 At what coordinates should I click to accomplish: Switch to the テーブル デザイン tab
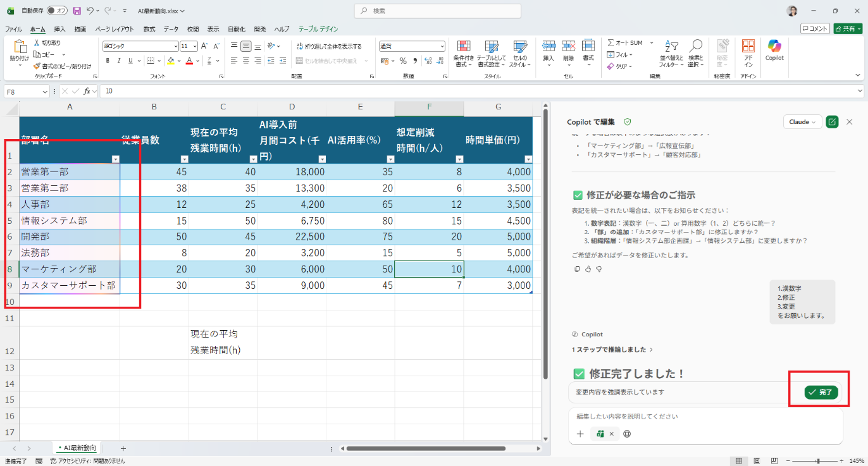[x=318, y=29]
